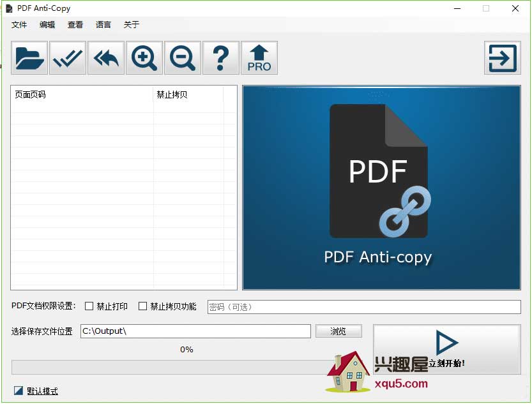Open the 语言 menu

pos(103,25)
